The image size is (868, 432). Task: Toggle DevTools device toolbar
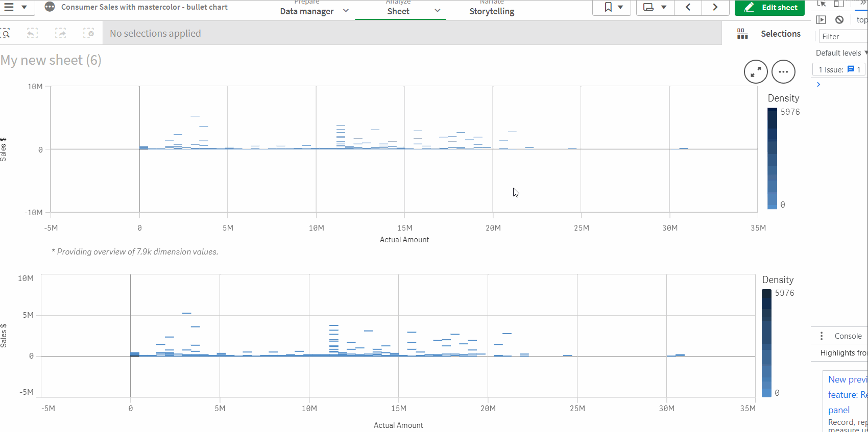(838, 4)
